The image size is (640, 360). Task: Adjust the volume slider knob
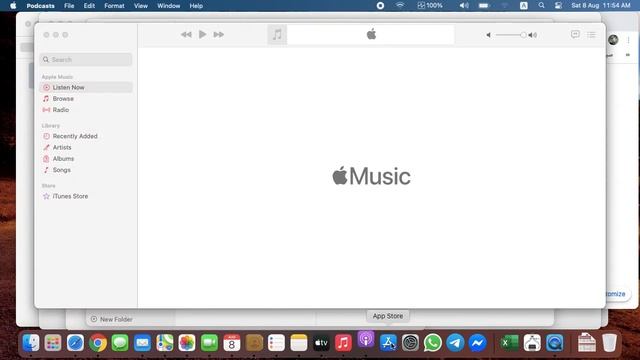pyautogui.click(x=523, y=35)
